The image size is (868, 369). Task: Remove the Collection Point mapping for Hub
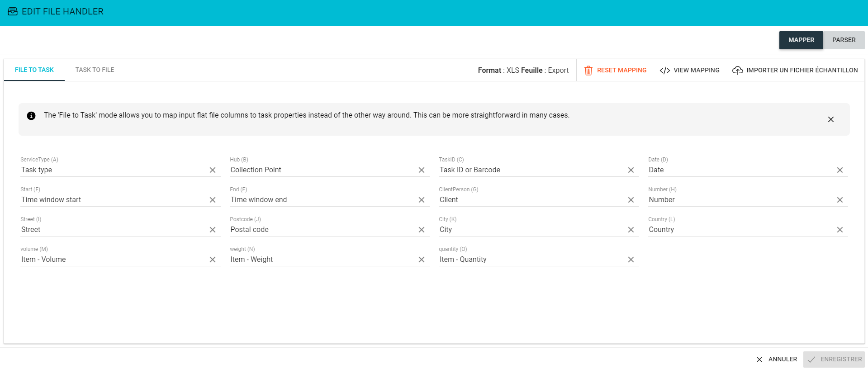[421, 170]
